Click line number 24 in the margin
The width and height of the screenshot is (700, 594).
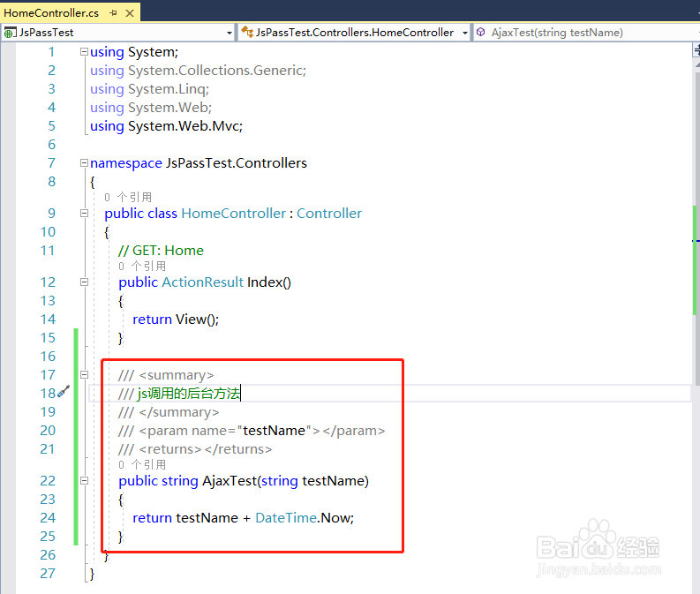click(48, 518)
